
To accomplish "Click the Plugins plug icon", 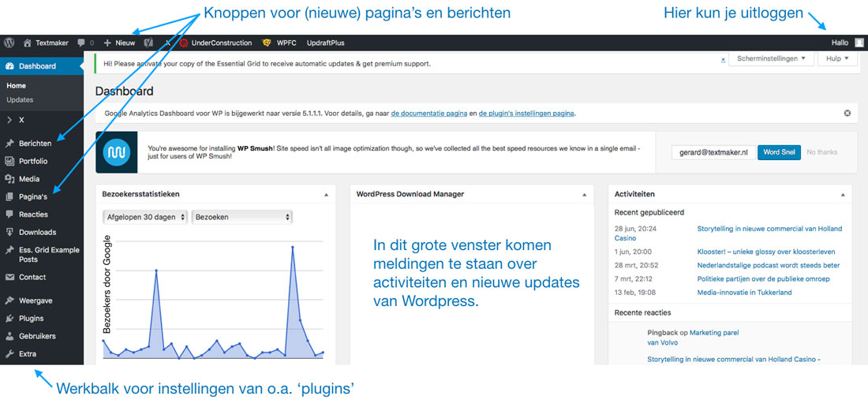I will point(9,319).
